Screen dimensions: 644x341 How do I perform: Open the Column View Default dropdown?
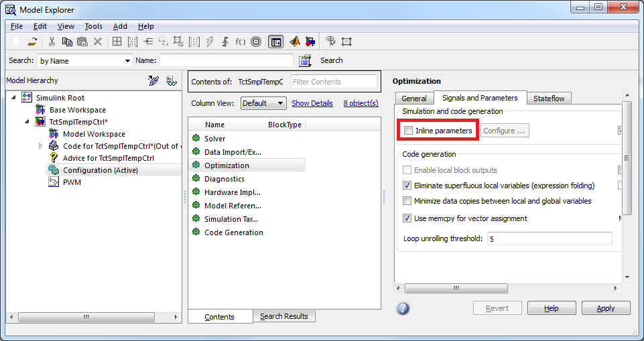(263, 103)
